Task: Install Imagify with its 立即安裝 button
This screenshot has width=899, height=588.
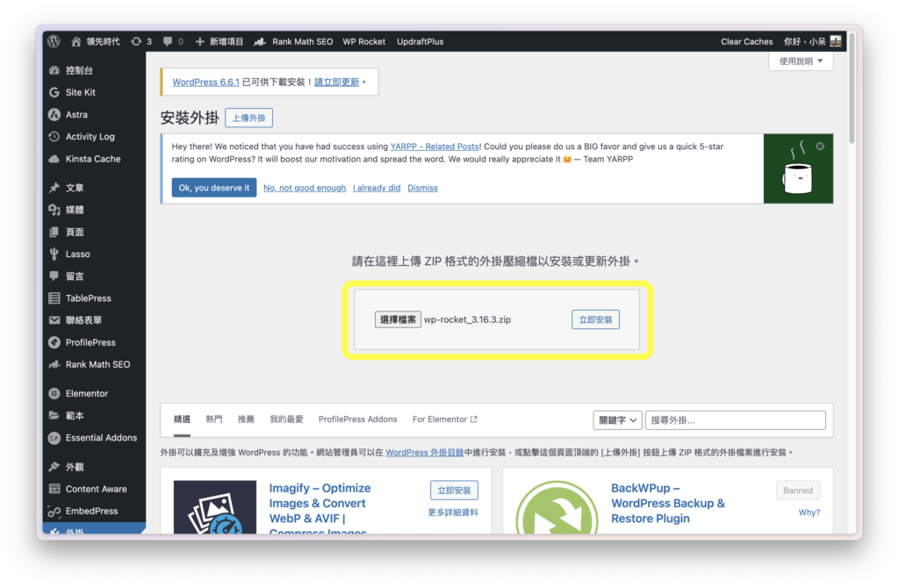Action: (454, 490)
